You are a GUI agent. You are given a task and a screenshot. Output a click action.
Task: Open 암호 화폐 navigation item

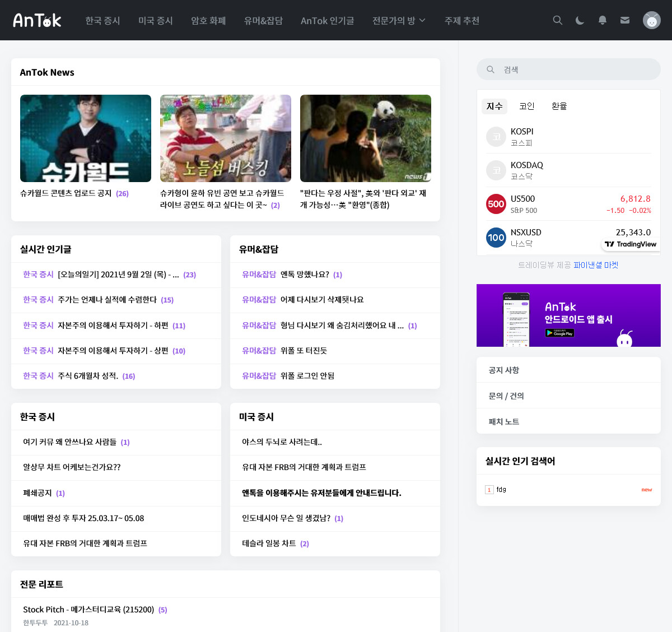(x=208, y=21)
